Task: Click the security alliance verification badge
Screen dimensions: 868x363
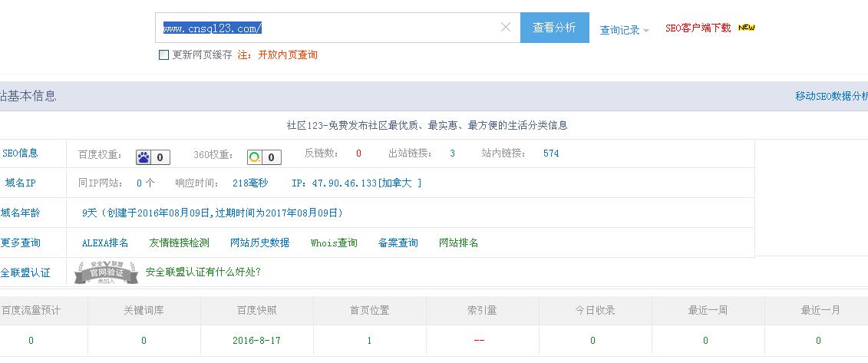Action: 106,272
